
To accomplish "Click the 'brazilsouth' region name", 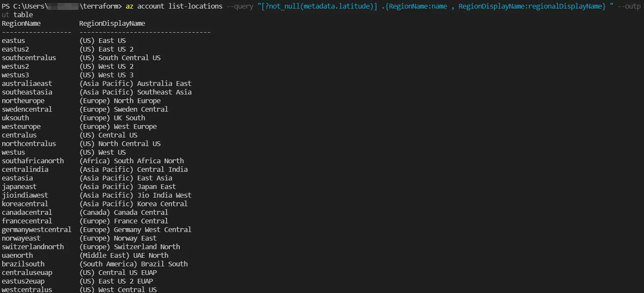I will (x=23, y=264).
